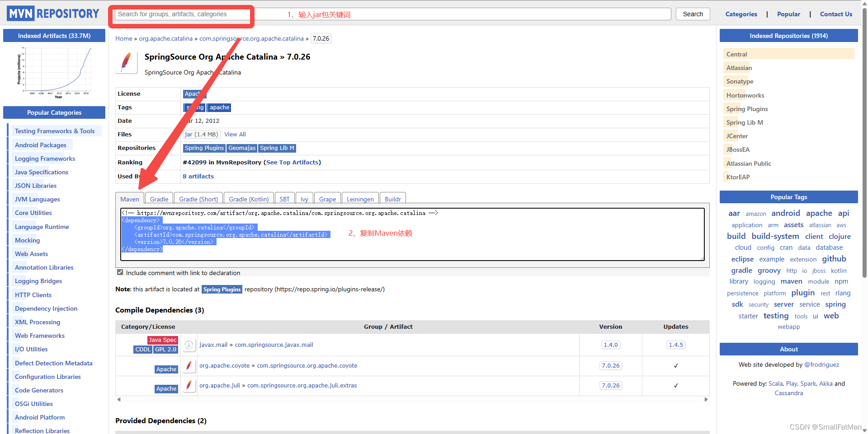
Task: Click the testing popular tag
Action: [x=776, y=316]
